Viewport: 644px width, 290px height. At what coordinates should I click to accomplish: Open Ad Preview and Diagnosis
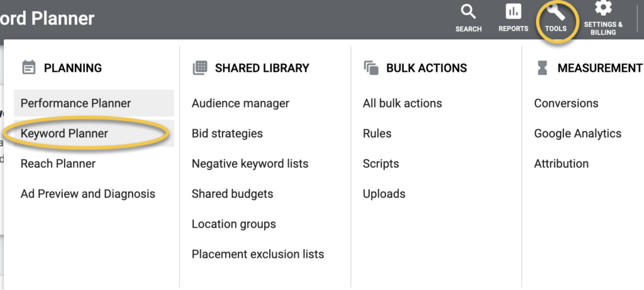[x=87, y=194]
